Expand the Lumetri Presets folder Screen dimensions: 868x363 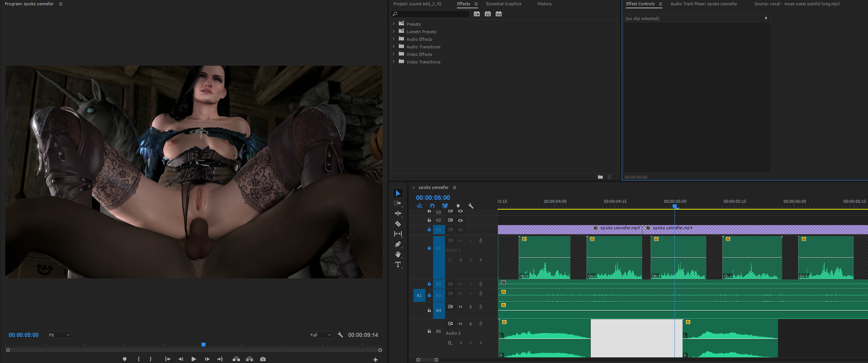coord(394,31)
